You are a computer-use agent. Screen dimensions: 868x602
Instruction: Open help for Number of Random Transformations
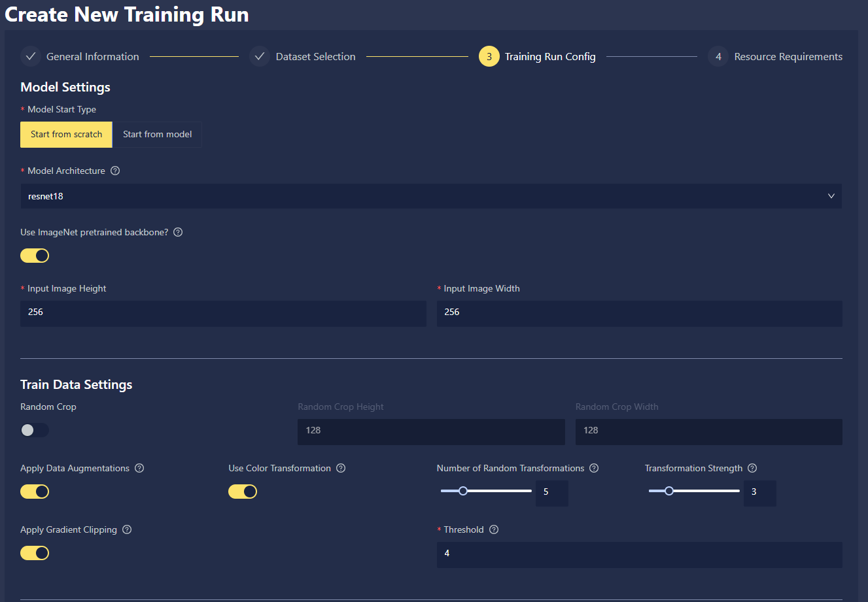[594, 468]
